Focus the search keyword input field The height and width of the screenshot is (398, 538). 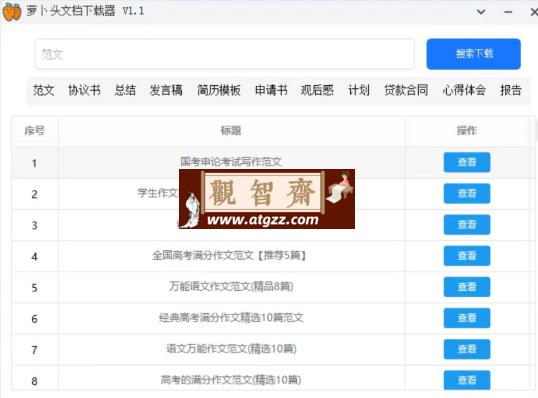point(224,54)
